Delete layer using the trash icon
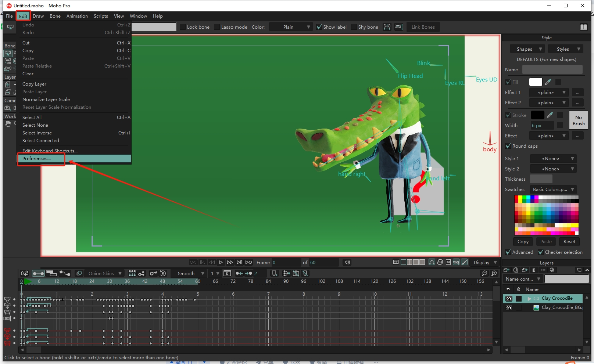The image size is (594, 364). click(x=534, y=270)
